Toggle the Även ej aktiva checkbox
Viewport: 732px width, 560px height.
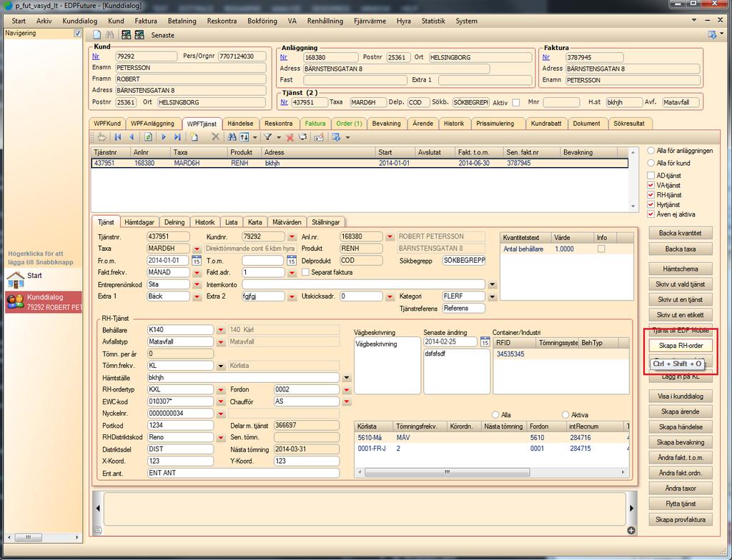(651, 215)
